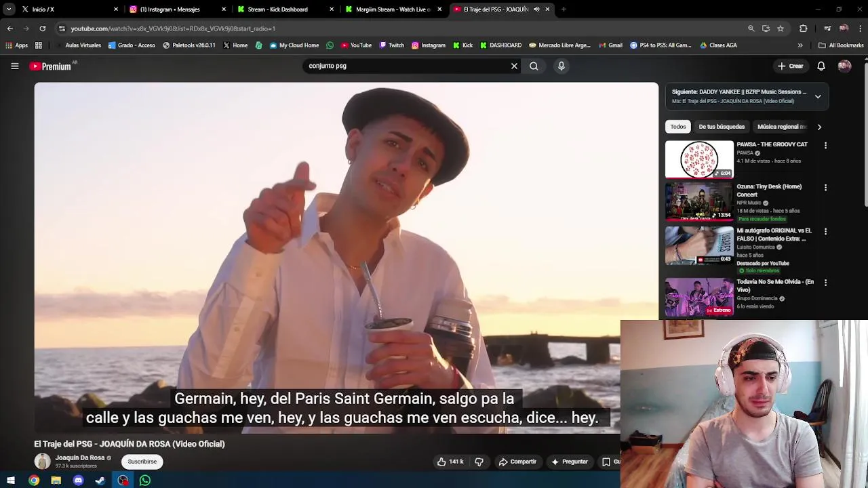Open the Ozuna Tiny Desk thumbnail
Screen dimensions: 868x488
click(699, 201)
